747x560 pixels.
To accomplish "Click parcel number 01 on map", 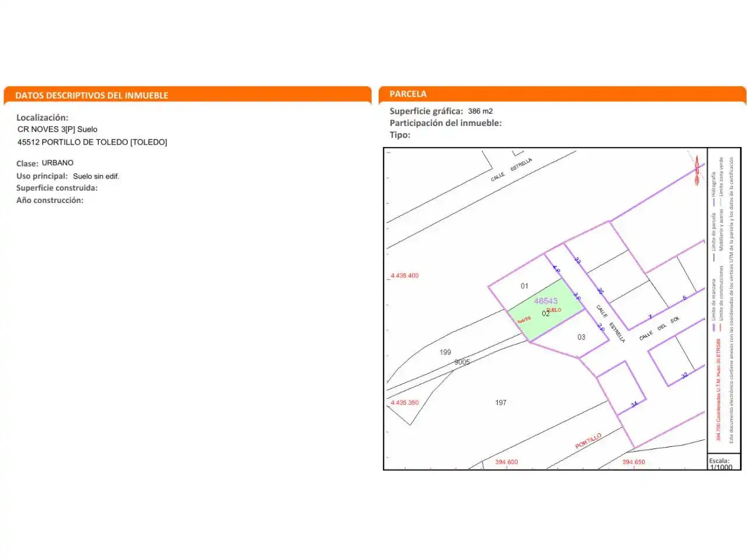I will click(524, 286).
